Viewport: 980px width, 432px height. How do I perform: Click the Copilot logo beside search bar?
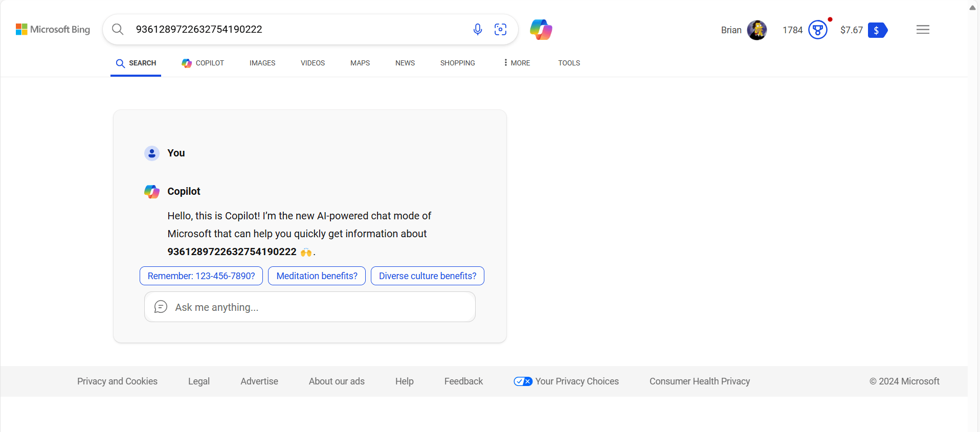click(x=541, y=30)
